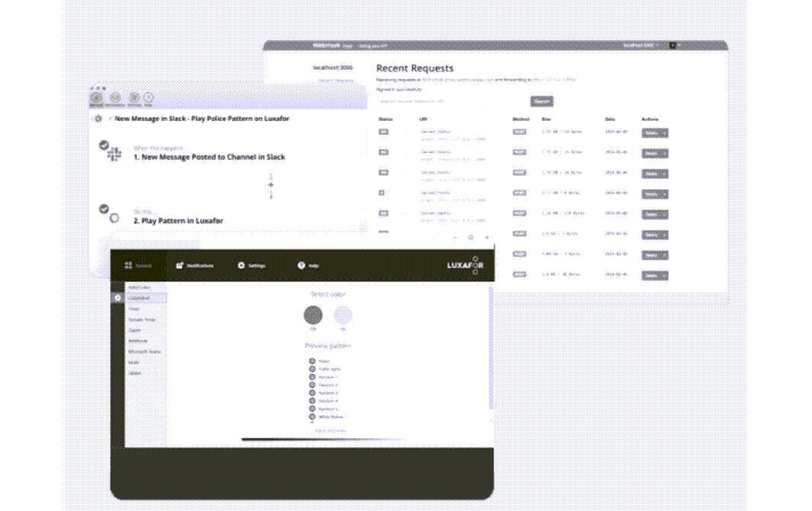
Task: Click the gear icon beside the Zap title
Action: [98, 119]
